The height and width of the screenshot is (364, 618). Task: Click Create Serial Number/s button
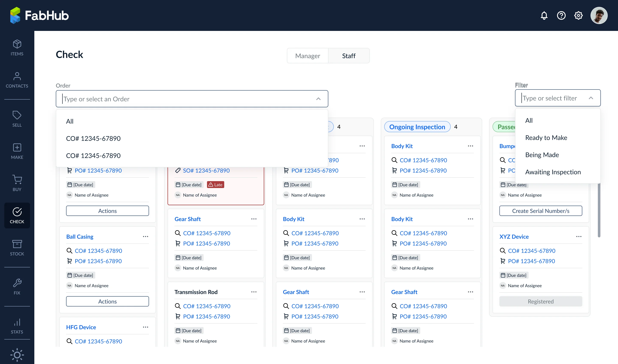point(541,211)
